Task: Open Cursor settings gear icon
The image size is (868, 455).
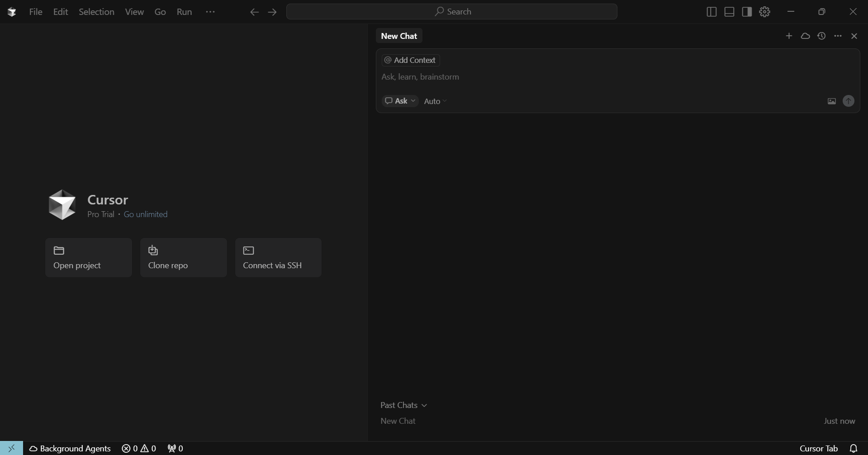Action: pos(764,12)
